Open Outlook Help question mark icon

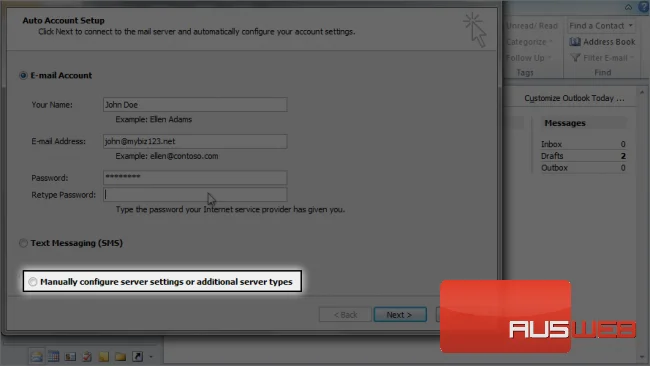644,7
